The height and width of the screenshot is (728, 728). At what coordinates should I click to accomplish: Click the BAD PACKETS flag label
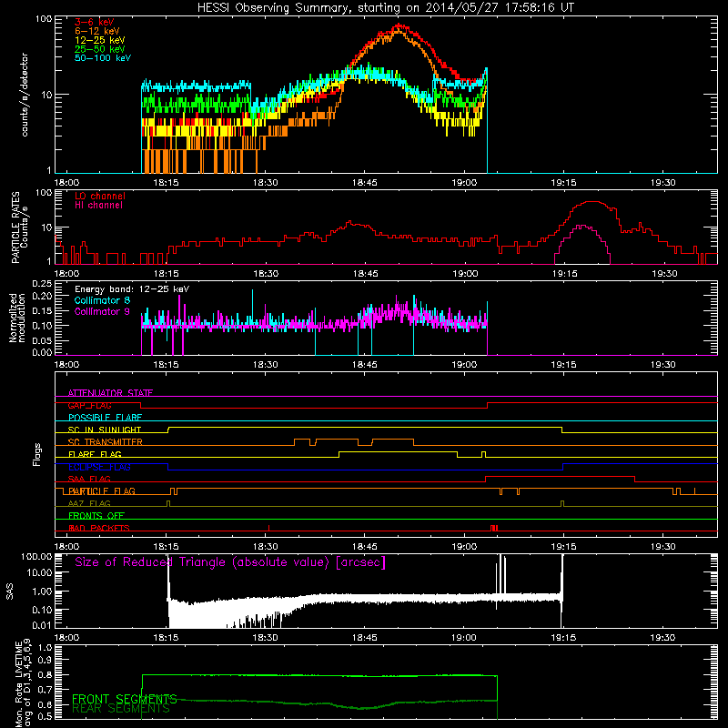tap(99, 529)
